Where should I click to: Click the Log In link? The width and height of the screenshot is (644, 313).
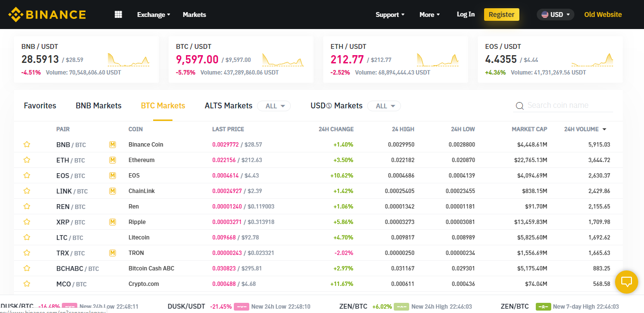pyautogui.click(x=466, y=15)
